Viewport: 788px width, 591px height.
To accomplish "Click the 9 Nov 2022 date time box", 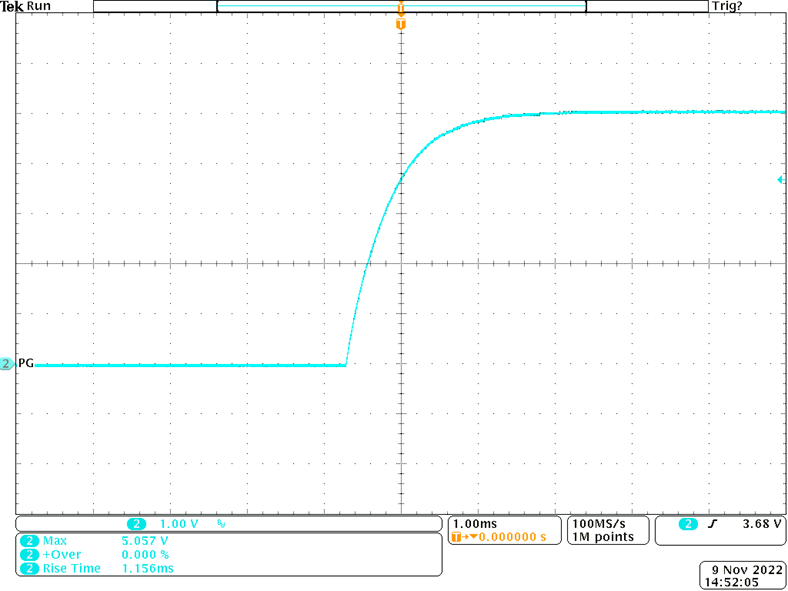I will point(742,573).
